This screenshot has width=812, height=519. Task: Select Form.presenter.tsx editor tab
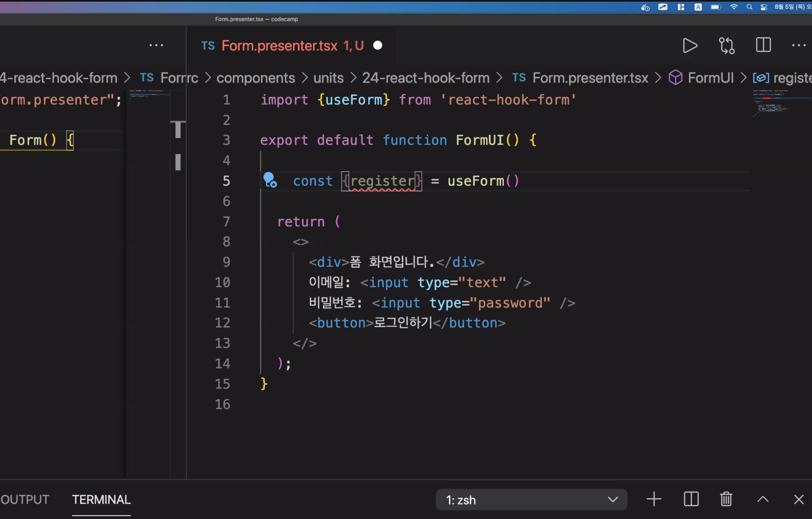point(280,46)
